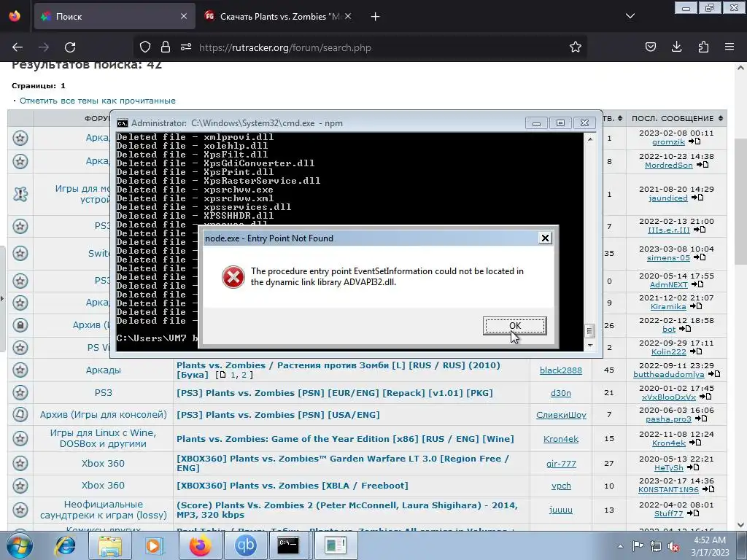Open [PS3] Plants vs. Zombies [PSN] [EUR/ENG] Repack

pos(334,393)
